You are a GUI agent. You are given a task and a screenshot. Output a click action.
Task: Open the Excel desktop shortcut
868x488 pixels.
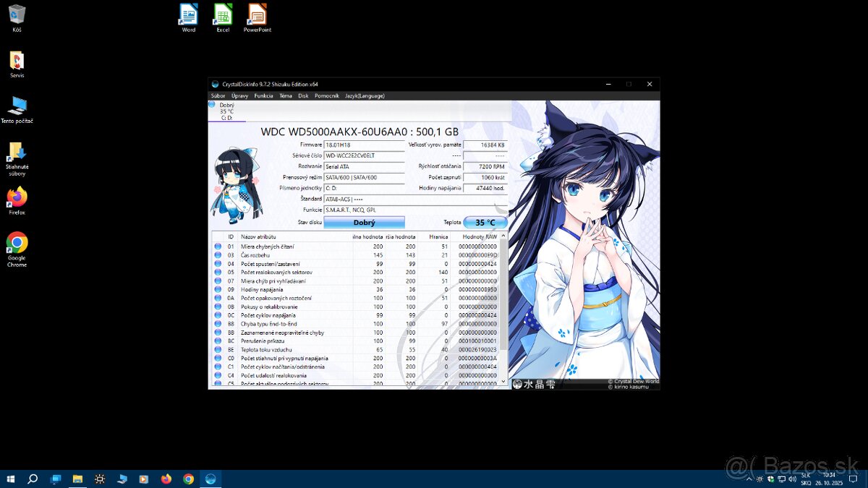click(223, 15)
